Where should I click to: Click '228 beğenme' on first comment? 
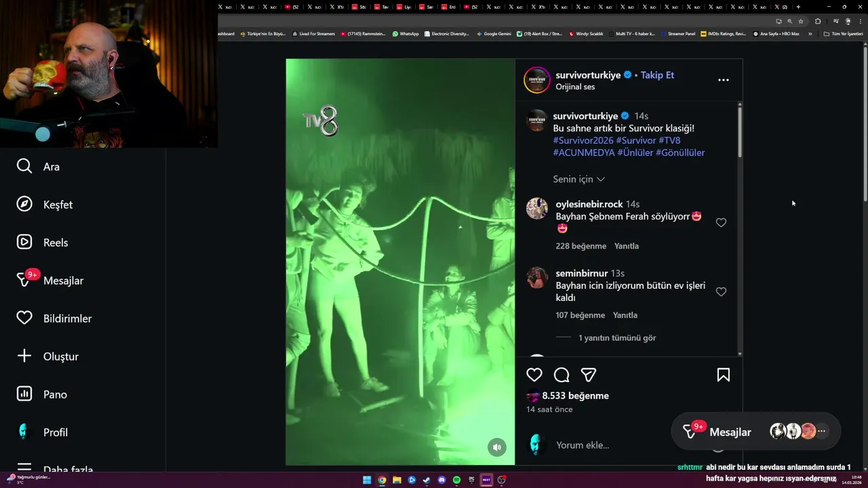[581, 246]
